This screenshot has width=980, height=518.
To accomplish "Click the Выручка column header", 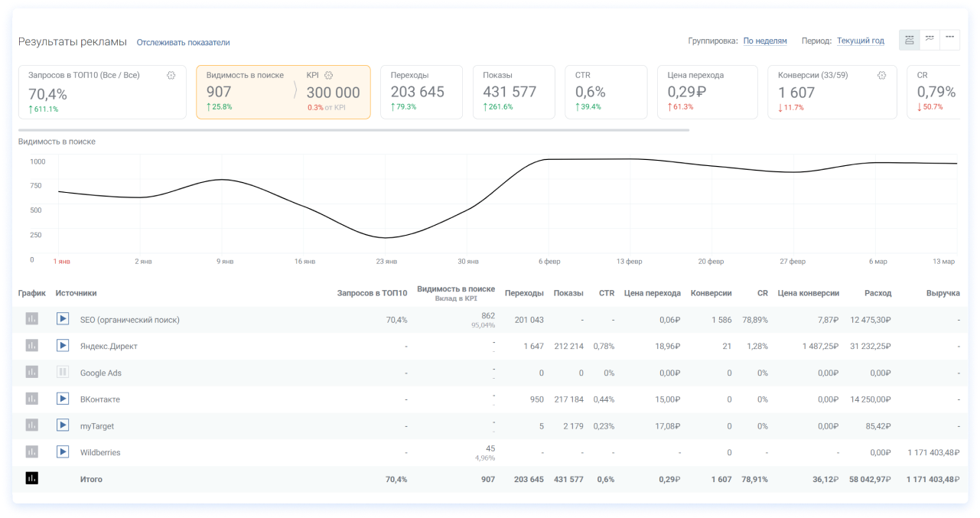I will (x=943, y=293).
